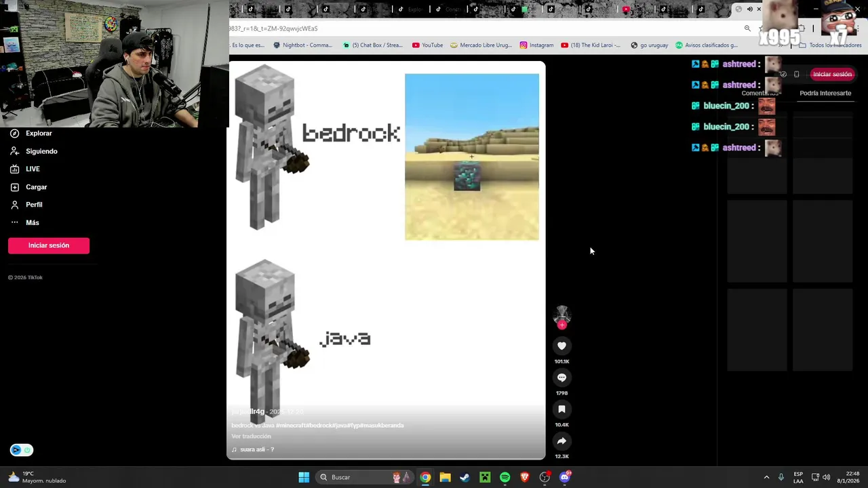The image size is (868, 488).
Task: Click Iniciar sesión button at top right
Action: point(832,74)
